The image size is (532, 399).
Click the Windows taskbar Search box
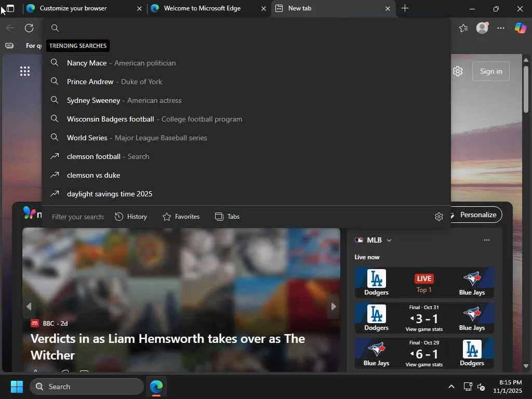(x=87, y=387)
